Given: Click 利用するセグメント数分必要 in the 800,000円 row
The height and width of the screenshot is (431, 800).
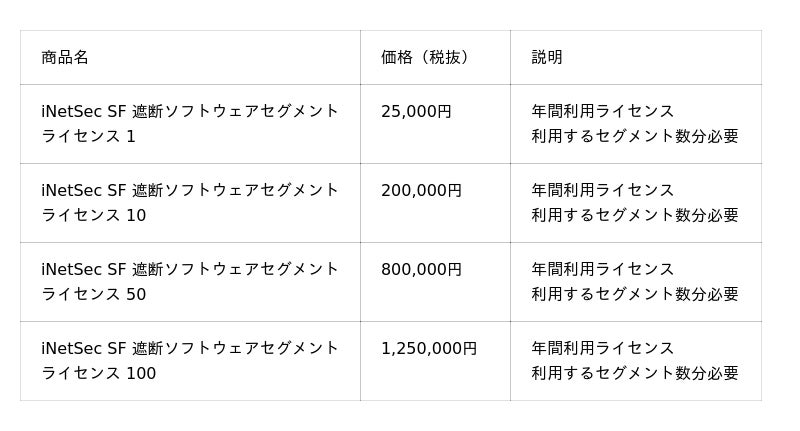Looking at the screenshot, I should click(x=635, y=294).
